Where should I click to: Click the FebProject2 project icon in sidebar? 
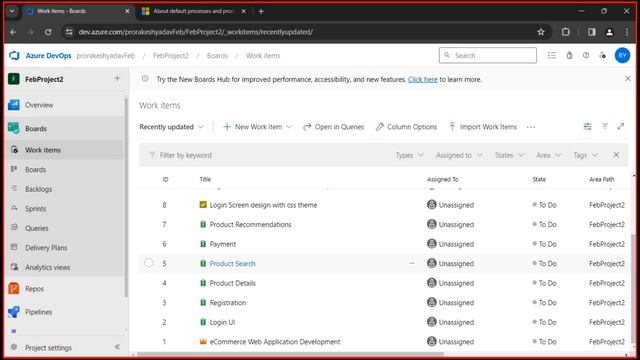click(14, 79)
